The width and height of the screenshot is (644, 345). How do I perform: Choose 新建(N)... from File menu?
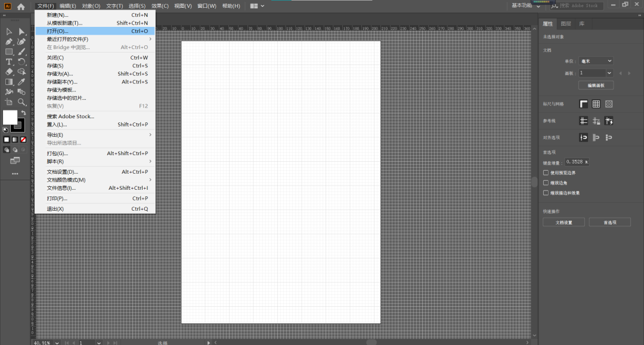coord(95,15)
